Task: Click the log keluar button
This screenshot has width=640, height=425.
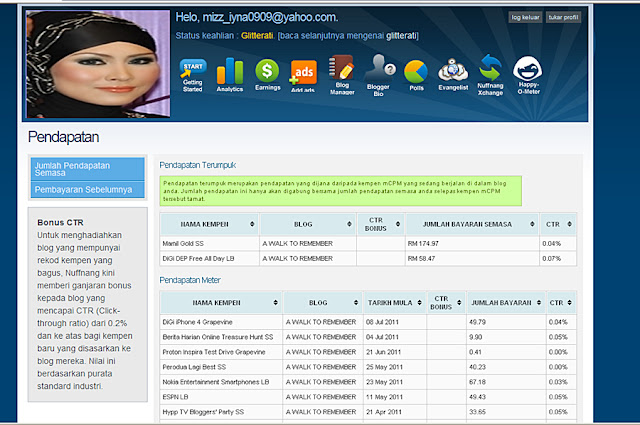Action: (525, 17)
